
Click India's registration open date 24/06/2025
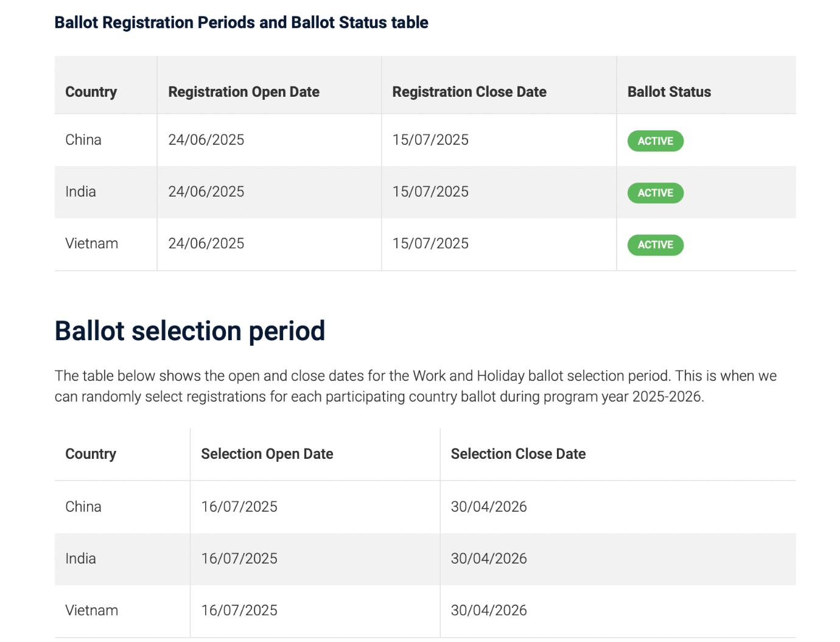click(x=206, y=192)
